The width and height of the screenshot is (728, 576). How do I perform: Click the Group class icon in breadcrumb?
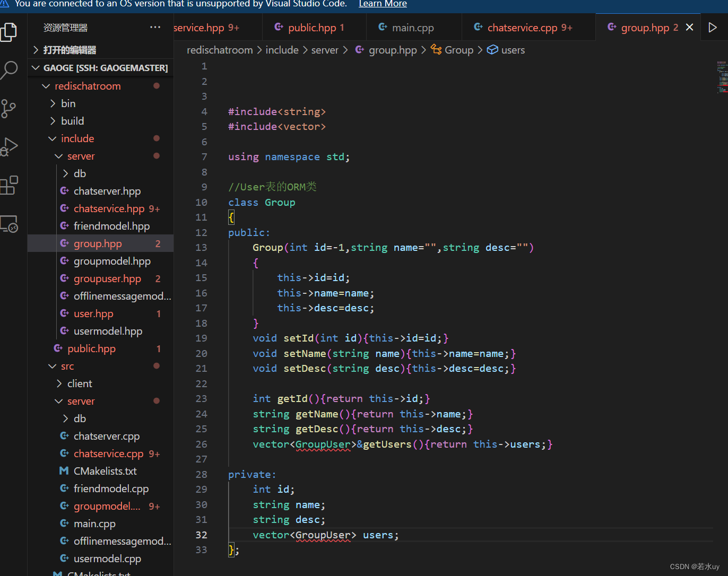436,49
